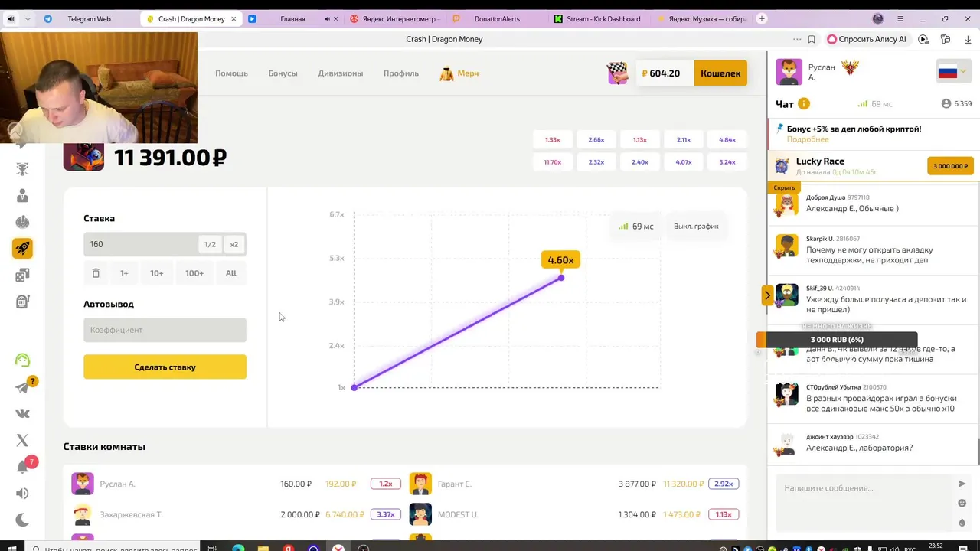This screenshot has height=551, width=980.
Task: Open the Telegram link in sidebar
Action: (22, 387)
